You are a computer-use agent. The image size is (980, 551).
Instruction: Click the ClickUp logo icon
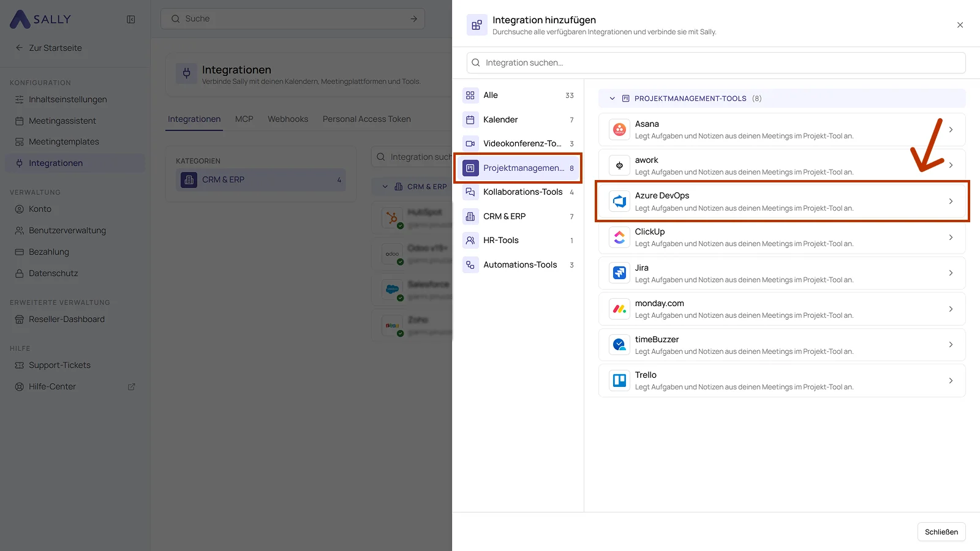tap(619, 237)
